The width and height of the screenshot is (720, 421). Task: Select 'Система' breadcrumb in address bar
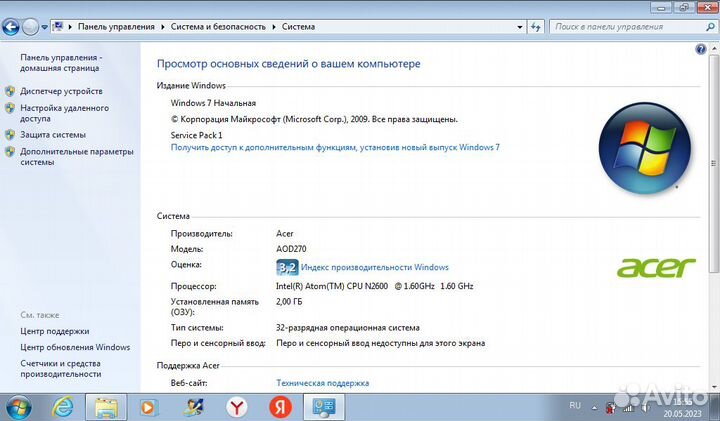click(298, 27)
